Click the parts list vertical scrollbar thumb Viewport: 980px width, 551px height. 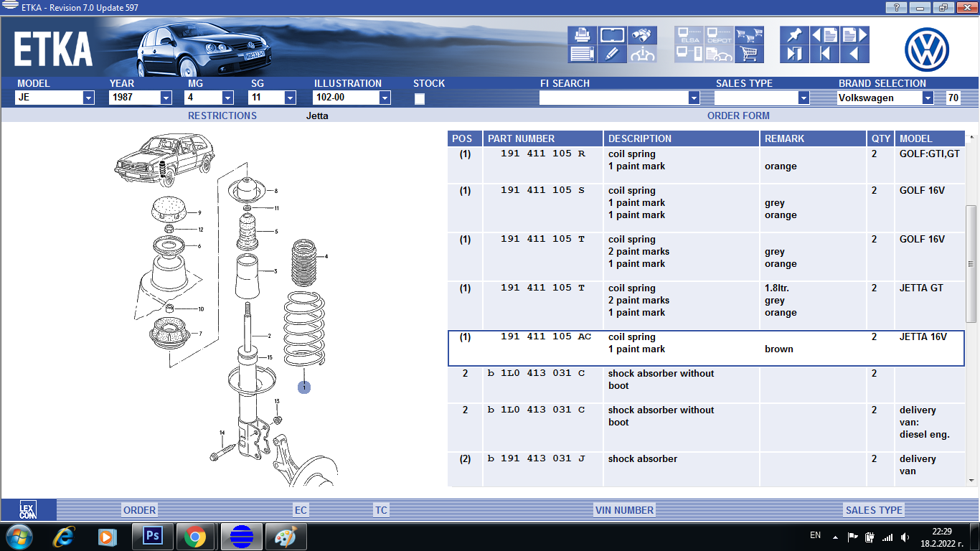[972, 265]
